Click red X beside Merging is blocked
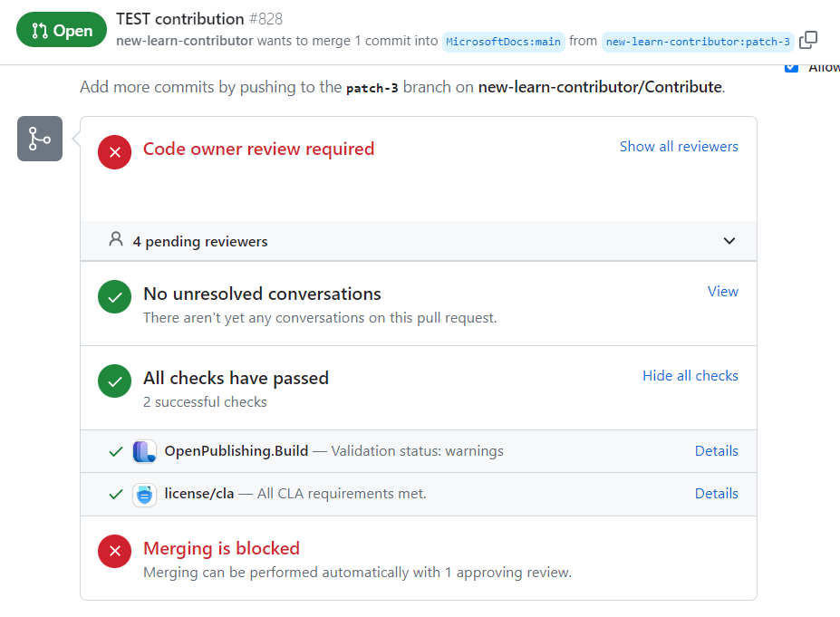840x617 pixels. pos(115,551)
